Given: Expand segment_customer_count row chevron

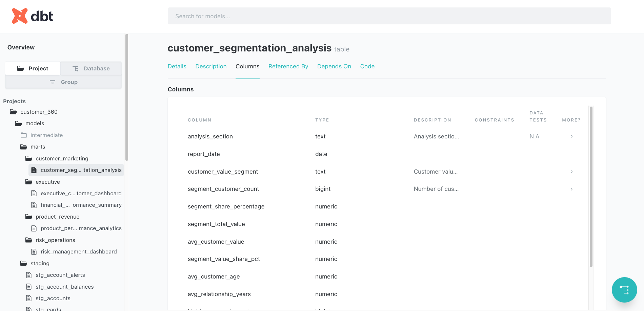Looking at the screenshot, I should (571, 189).
